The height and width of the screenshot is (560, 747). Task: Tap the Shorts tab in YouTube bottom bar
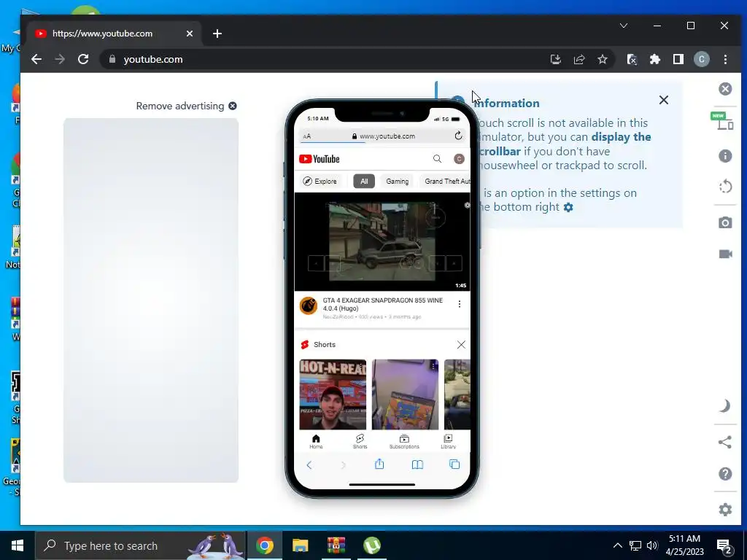(x=360, y=441)
